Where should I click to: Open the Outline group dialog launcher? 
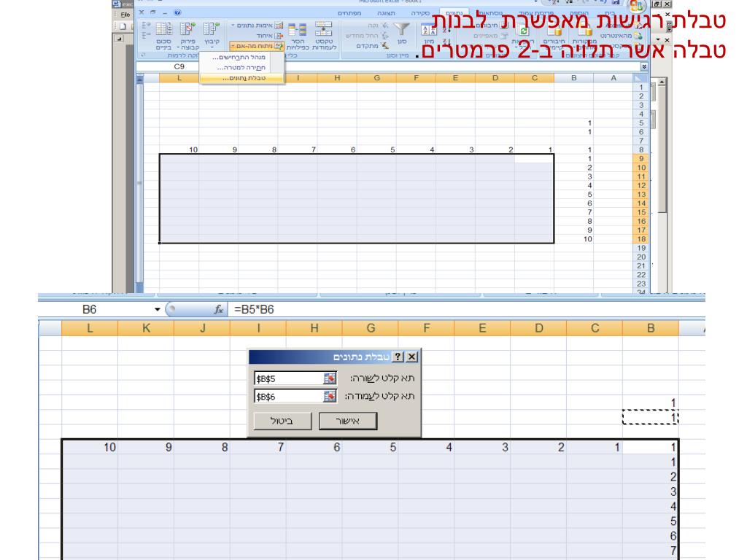(x=144, y=55)
